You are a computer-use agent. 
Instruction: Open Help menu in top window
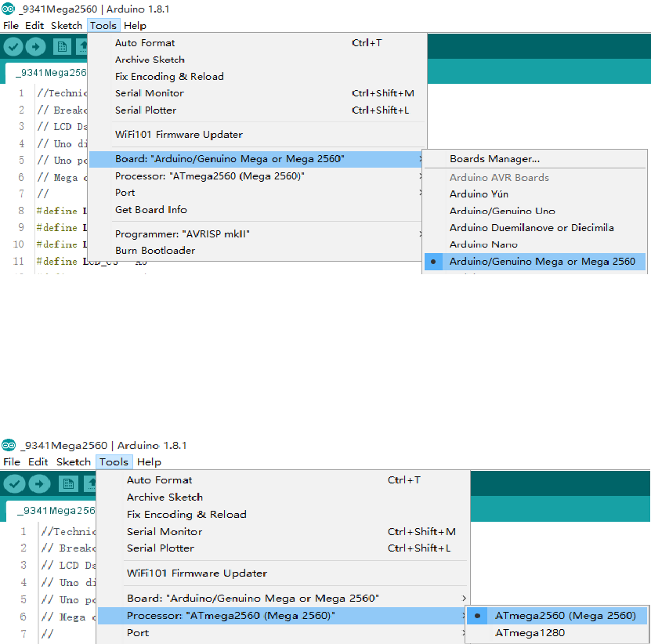pos(135,25)
